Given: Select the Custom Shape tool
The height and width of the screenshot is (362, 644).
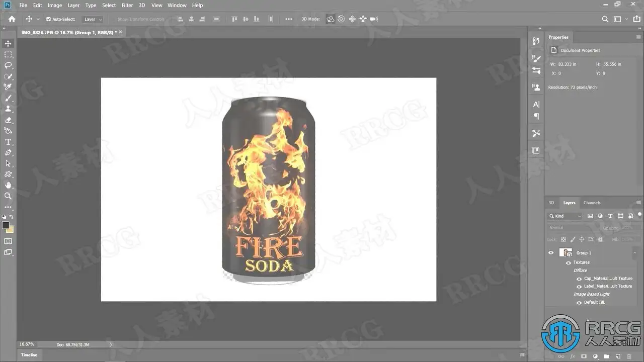Looking at the screenshot, I should click(8, 174).
